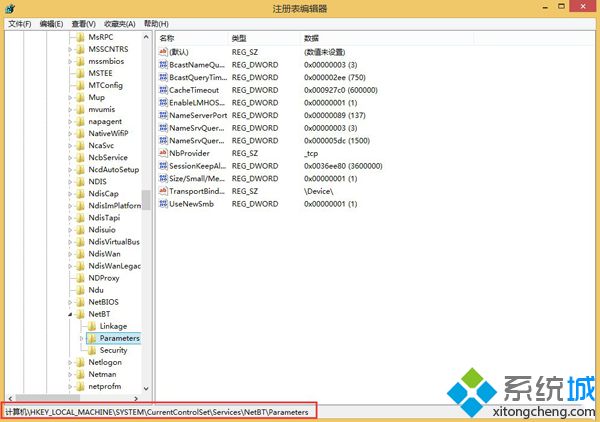Click tree vertical scrollbar thumb
The width and height of the screenshot is (600, 422).
click(146, 200)
